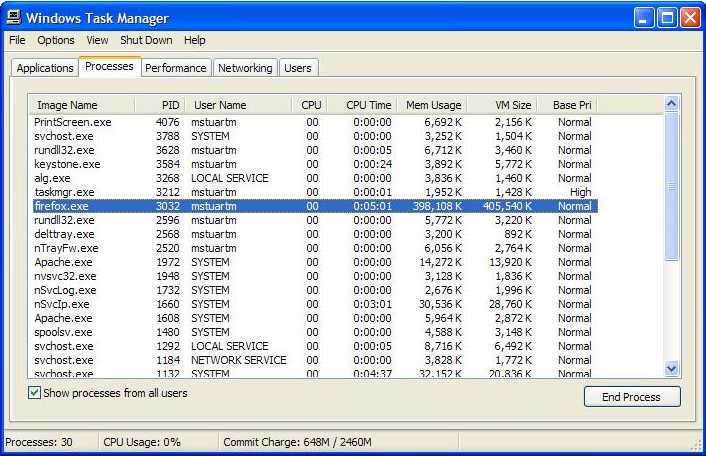Click the 0:03:01 CPU time value
This screenshot has height=456, width=706.
point(372,304)
